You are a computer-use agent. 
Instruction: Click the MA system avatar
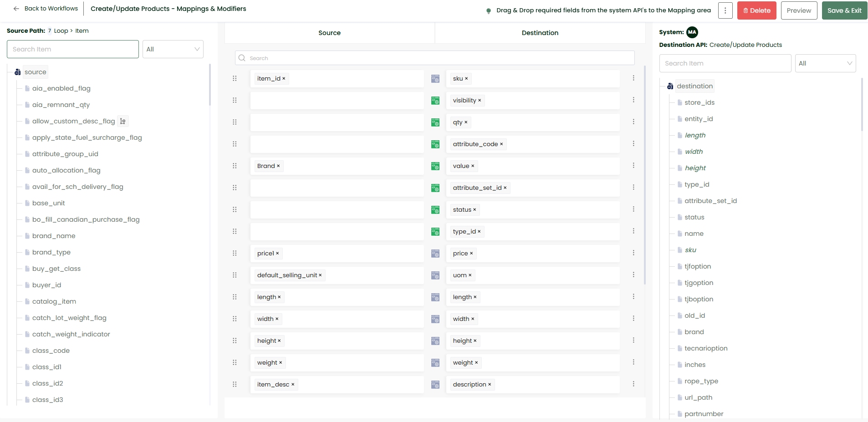pos(692,32)
